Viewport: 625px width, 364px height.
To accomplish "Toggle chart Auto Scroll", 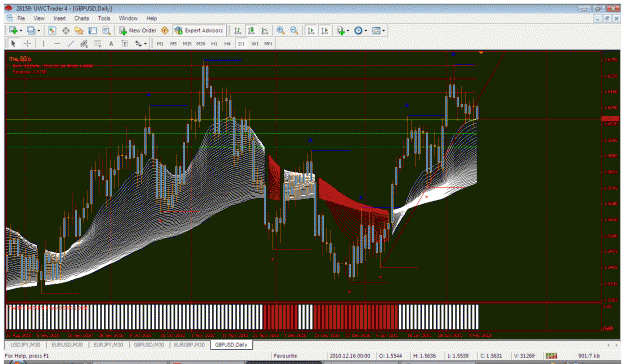I will tap(311, 31).
